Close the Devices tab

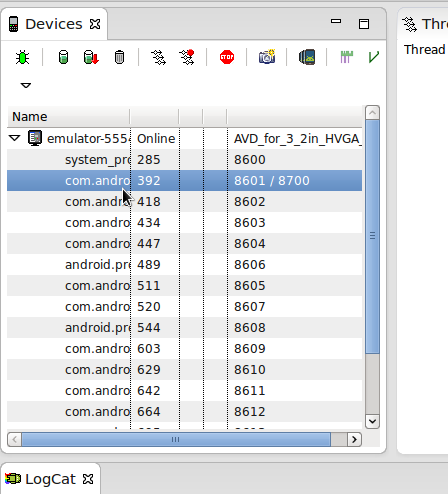coord(95,24)
